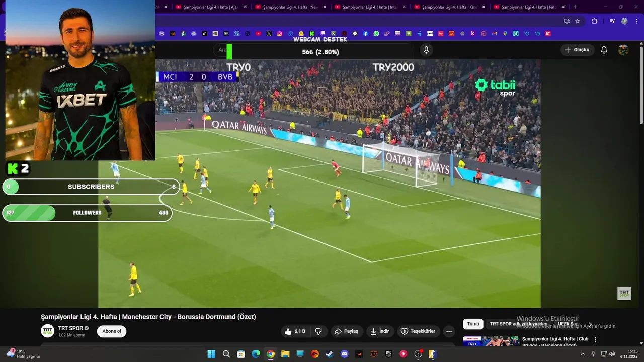644x362 pixels.
Task: Open the Chrome extensions puzzle icon
Action: [594, 21]
